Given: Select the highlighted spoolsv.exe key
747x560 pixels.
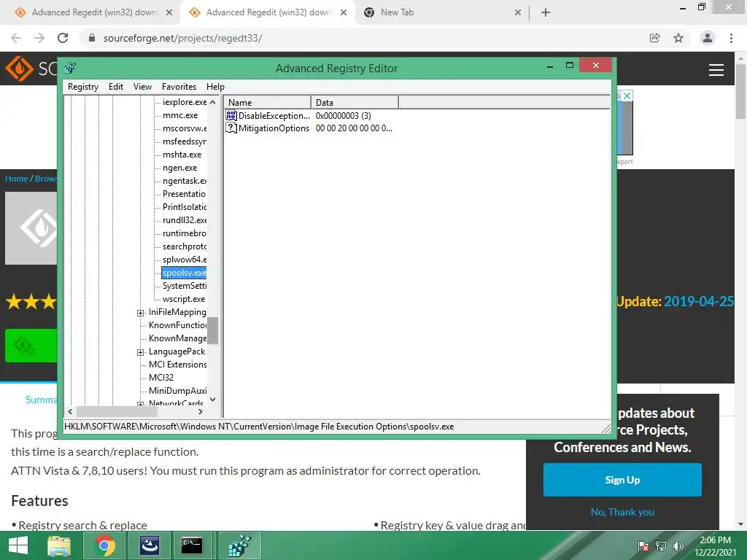Looking at the screenshot, I should [184, 273].
